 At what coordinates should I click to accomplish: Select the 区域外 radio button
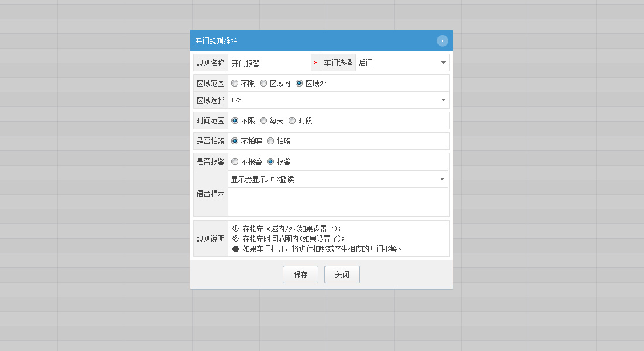[299, 83]
